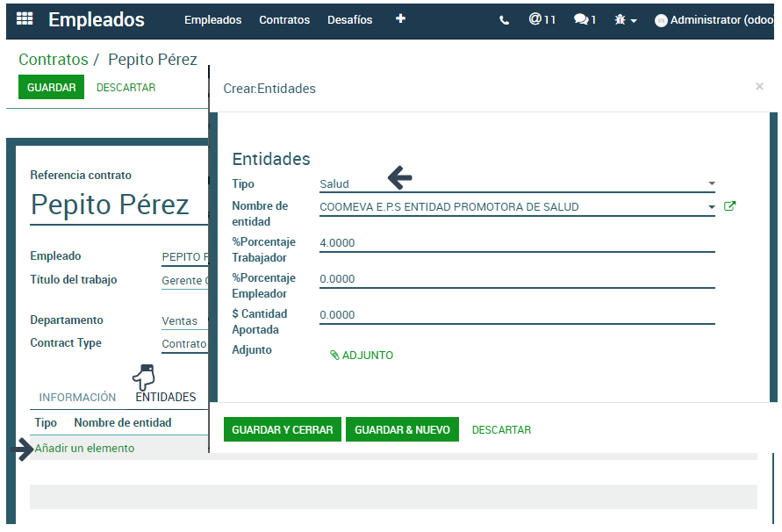
Task: Open the chat conversations icon
Action: point(585,19)
